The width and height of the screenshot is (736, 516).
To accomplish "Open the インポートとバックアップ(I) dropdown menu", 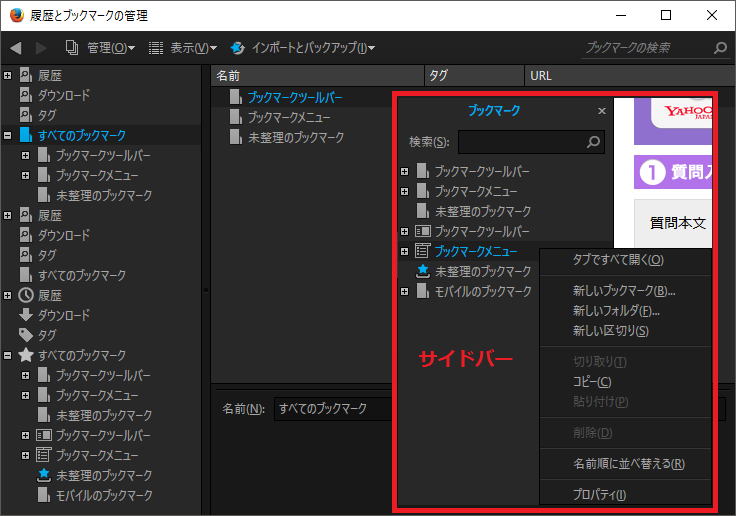I will click(313, 47).
